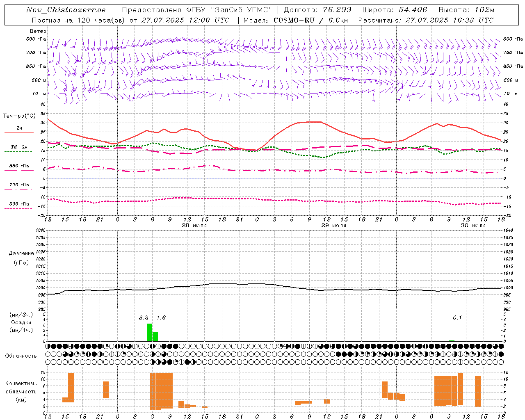Click the '(мм/1ч.)' precipitation unit label
Screen dimensions: 525x420
(x=22, y=330)
